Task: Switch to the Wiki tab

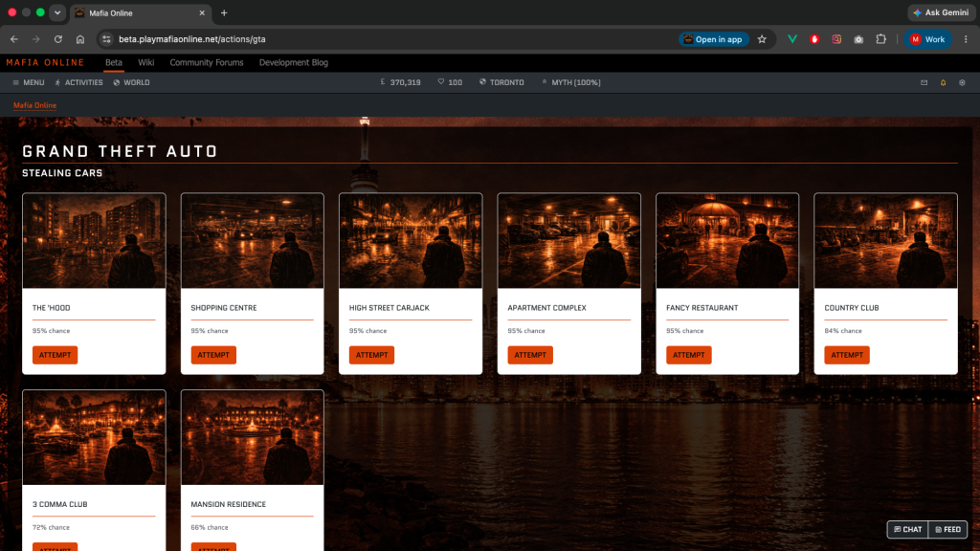Action: (146, 62)
